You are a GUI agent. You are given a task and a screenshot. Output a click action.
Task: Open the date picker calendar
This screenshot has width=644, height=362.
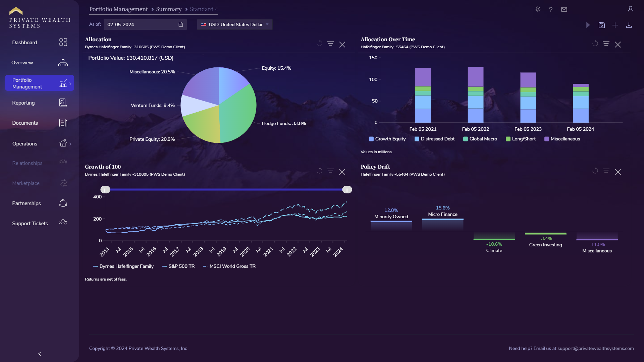tap(180, 24)
